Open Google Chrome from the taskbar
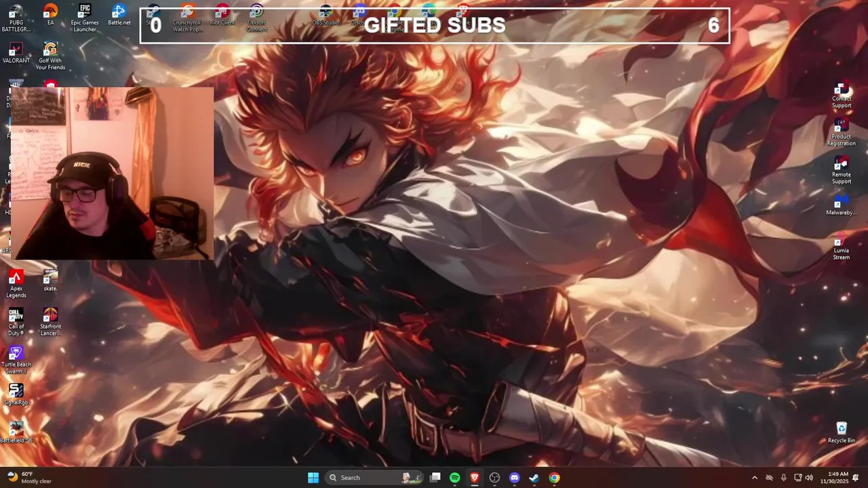868x488 pixels. (554, 478)
